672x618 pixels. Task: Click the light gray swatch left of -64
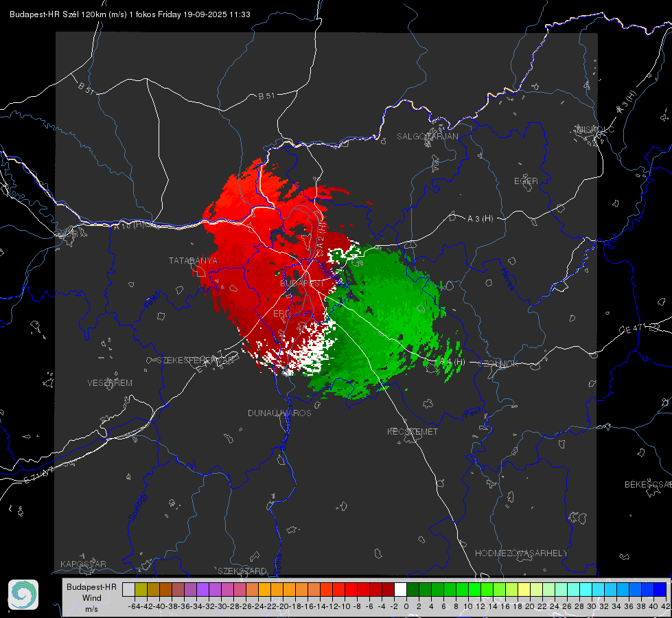pyautogui.click(x=128, y=589)
